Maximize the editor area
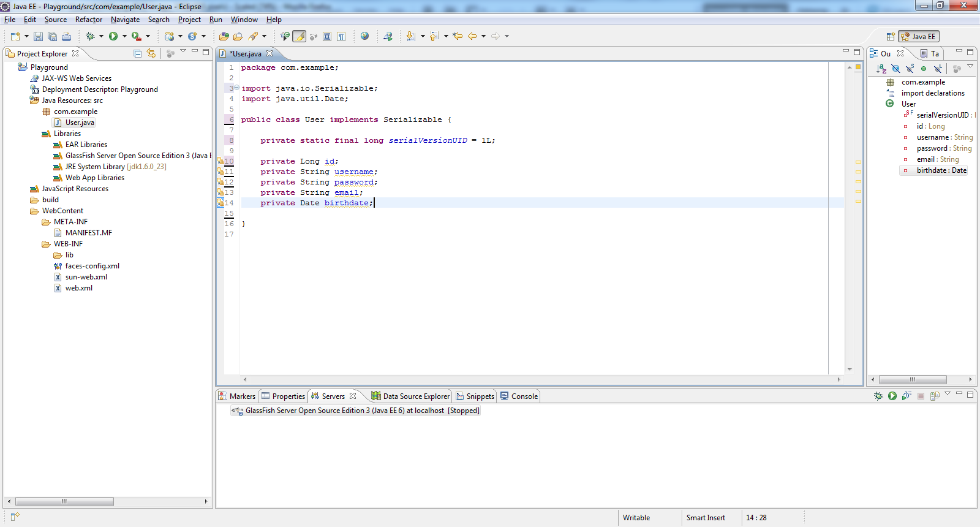 click(x=857, y=52)
